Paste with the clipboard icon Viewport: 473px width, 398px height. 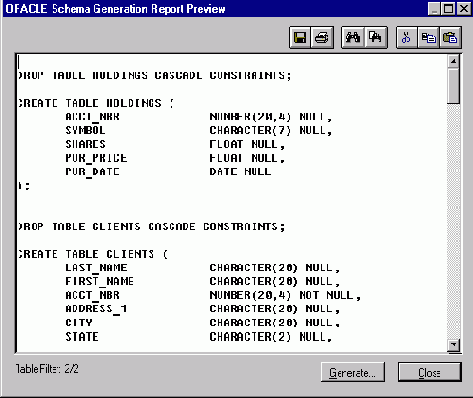[450, 37]
